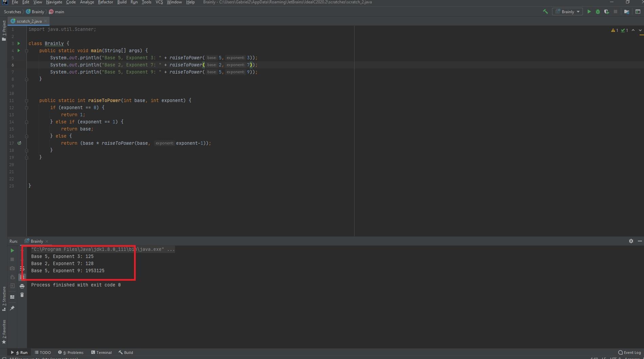This screenshot has height=359, width=644.
Task: Click the warning inspection indicator in editor
Action: (x=614, y=31)
